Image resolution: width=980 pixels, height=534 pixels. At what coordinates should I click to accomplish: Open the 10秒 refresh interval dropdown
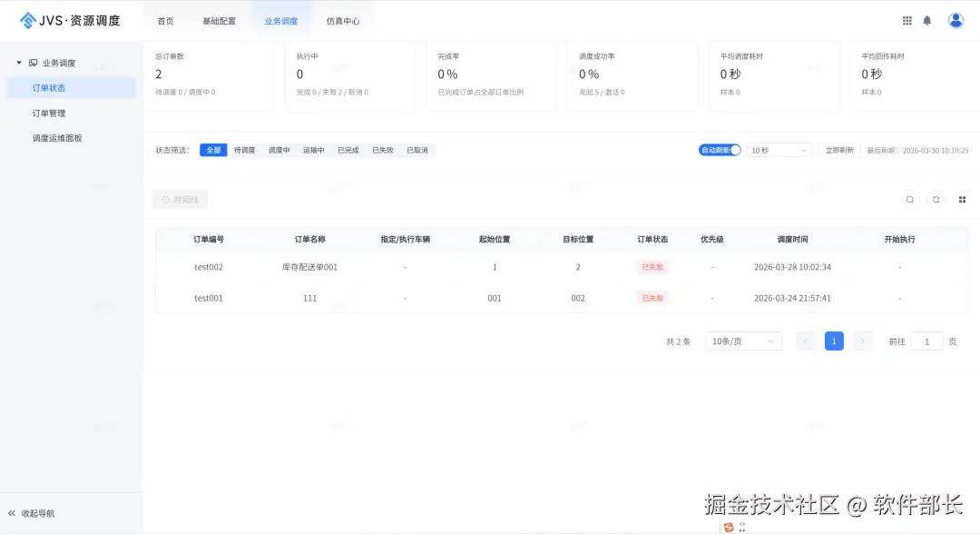[779, 150]
